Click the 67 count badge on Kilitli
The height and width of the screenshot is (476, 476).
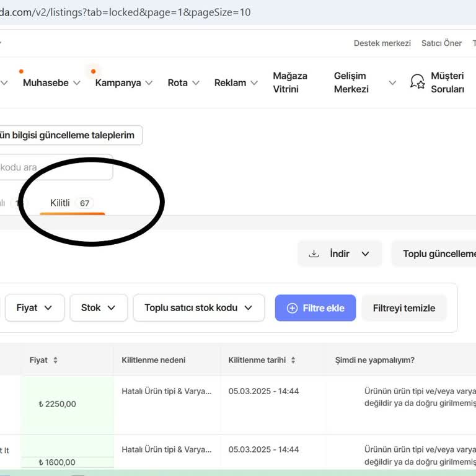point(84,203)
